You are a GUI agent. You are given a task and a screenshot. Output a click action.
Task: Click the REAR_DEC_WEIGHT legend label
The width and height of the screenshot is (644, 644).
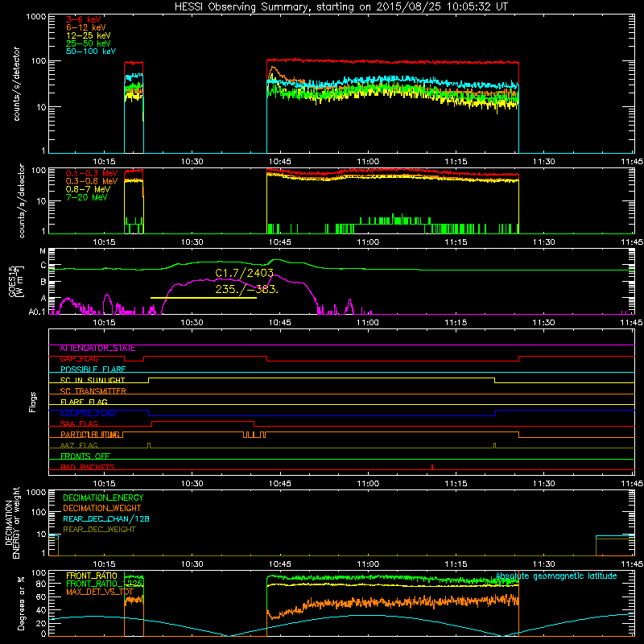(x=99, y=530)
